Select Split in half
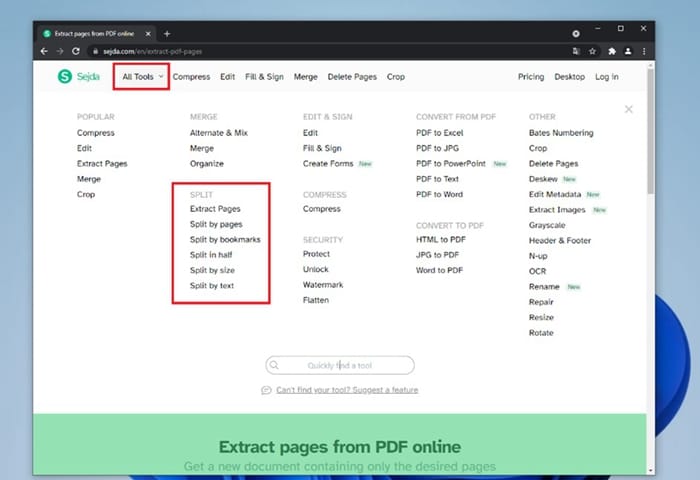This screenshot has height=480, width=700. (211, 255)
